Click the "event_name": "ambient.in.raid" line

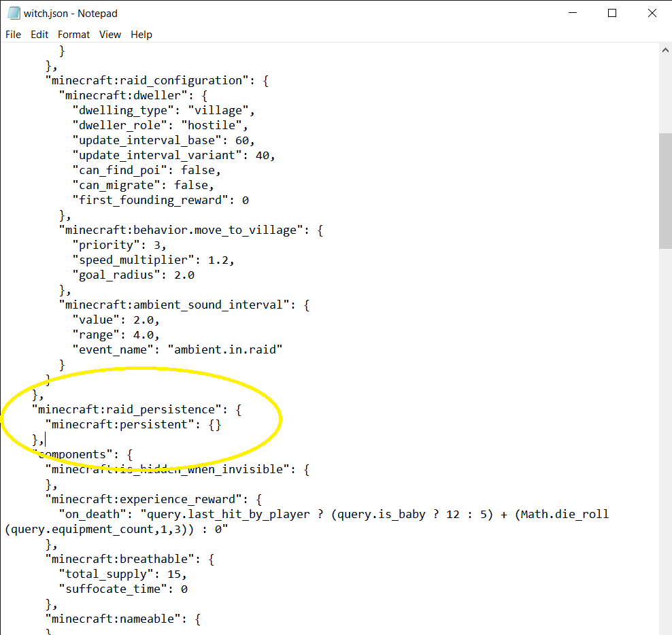tap(178, 350)
